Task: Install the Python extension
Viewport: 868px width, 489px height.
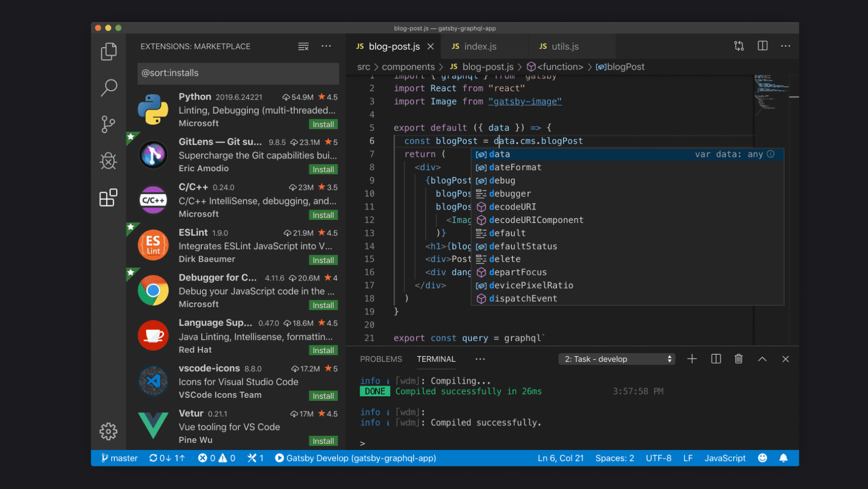Action: tap(323, 125)
